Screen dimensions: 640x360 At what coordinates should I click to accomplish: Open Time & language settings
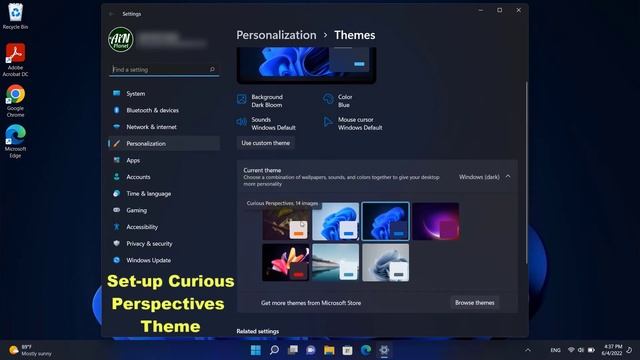tap(164, 193)
